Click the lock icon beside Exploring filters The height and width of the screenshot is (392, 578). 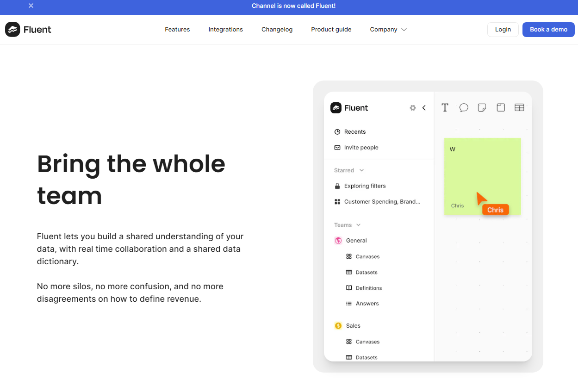pos(337,186)
